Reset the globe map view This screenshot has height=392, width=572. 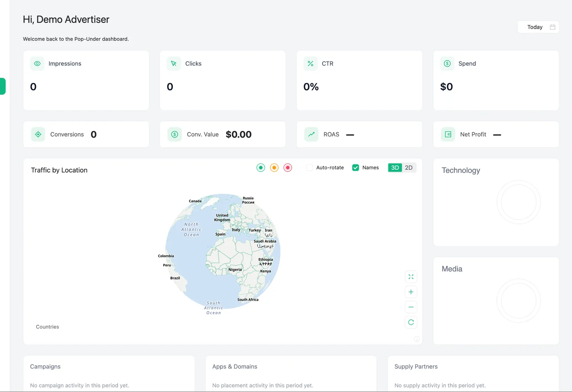[411, 322]
